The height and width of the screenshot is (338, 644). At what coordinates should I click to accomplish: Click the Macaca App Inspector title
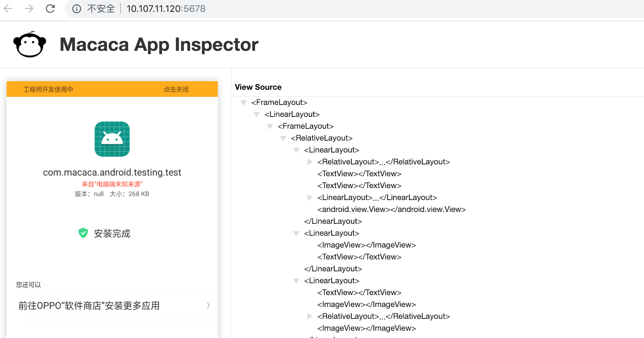[159, 45]
